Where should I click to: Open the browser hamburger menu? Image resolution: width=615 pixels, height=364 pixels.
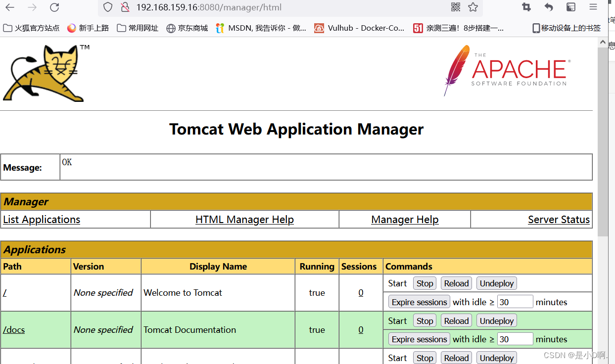point(593,7)
